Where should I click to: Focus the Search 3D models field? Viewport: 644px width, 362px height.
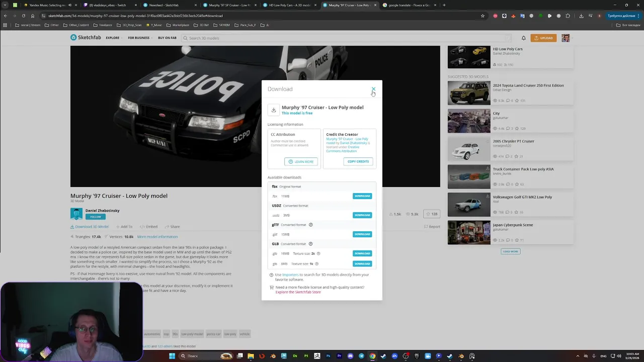pyautogui.click(x=346, y=38)
